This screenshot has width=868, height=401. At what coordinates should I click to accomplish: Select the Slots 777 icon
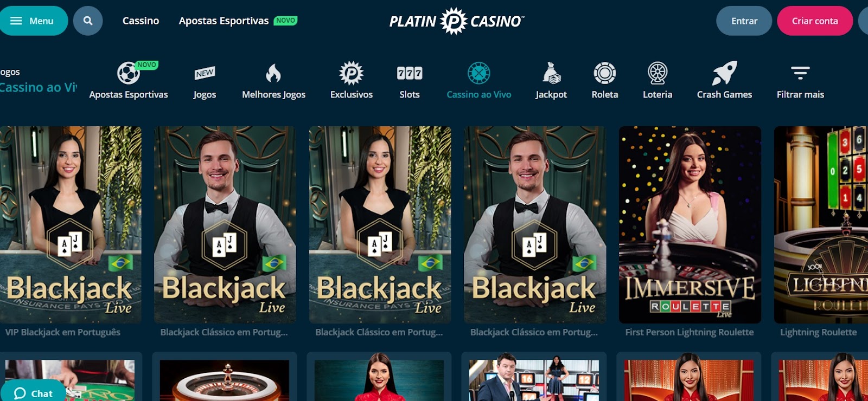410,73
